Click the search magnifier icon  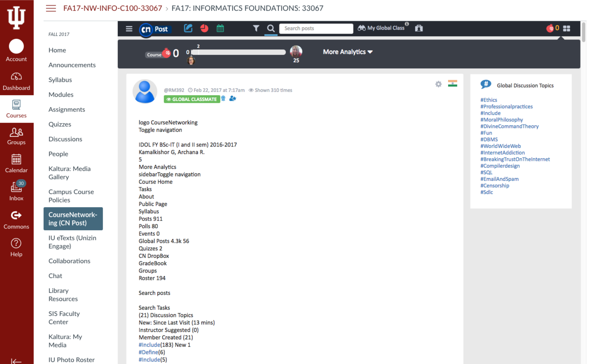coord(271,28)
